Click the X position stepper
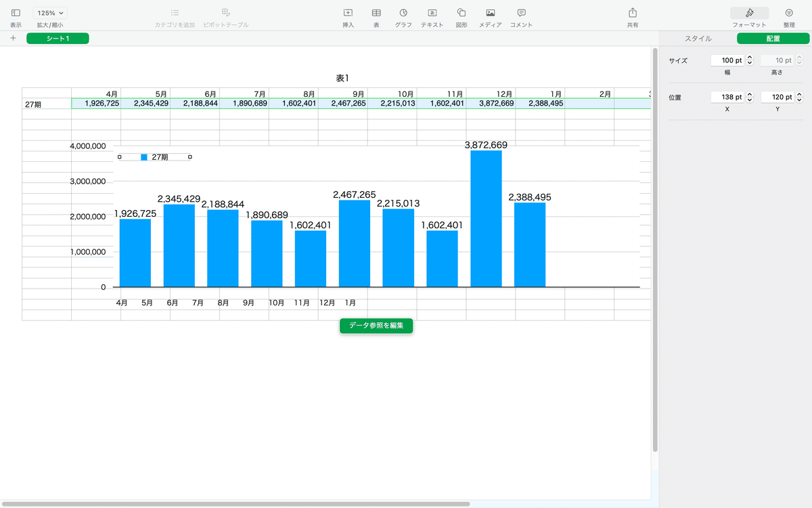Screen dimensions: 812x508 pos(749,97)
